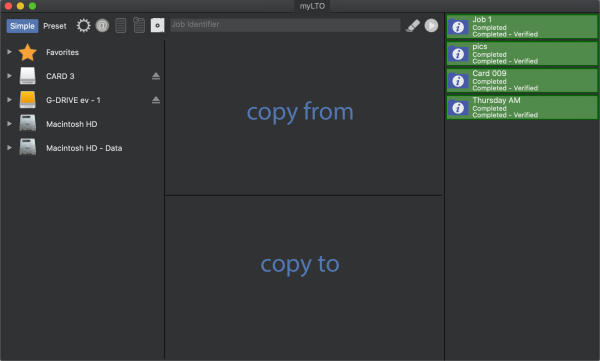Viewport: 600px width, 361px height.
Task: Click into the Job Identifier field
Action: coord(285,25)
